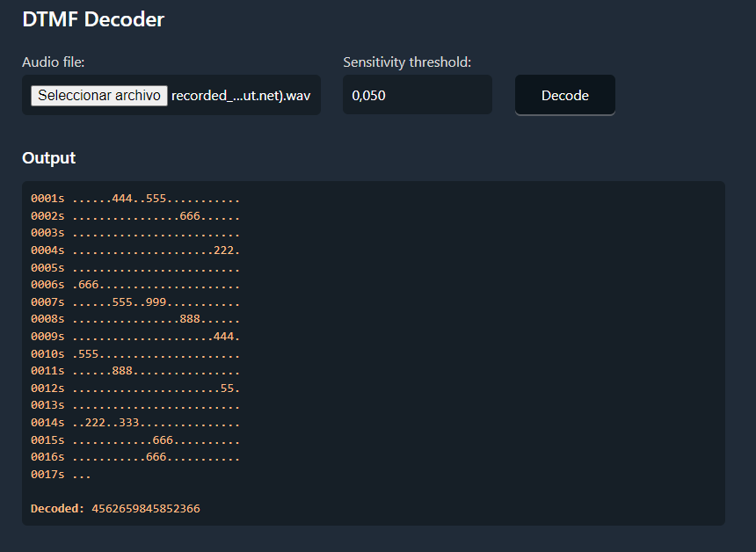Select the 0002s output line
756x552 pixels.
(135, 216)
